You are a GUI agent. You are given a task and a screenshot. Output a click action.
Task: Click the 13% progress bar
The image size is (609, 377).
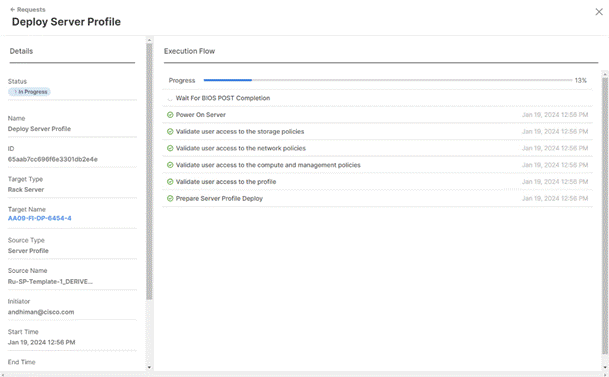click(388, 80)
